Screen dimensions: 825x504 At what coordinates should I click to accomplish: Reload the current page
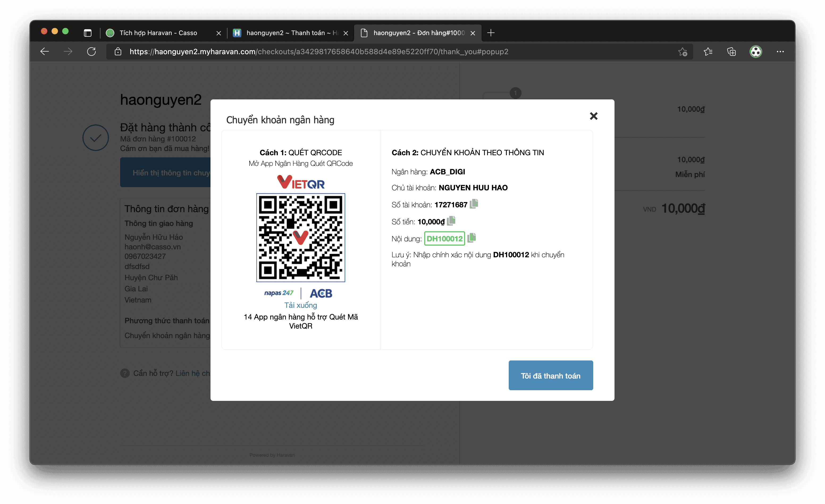click(91, 52)
